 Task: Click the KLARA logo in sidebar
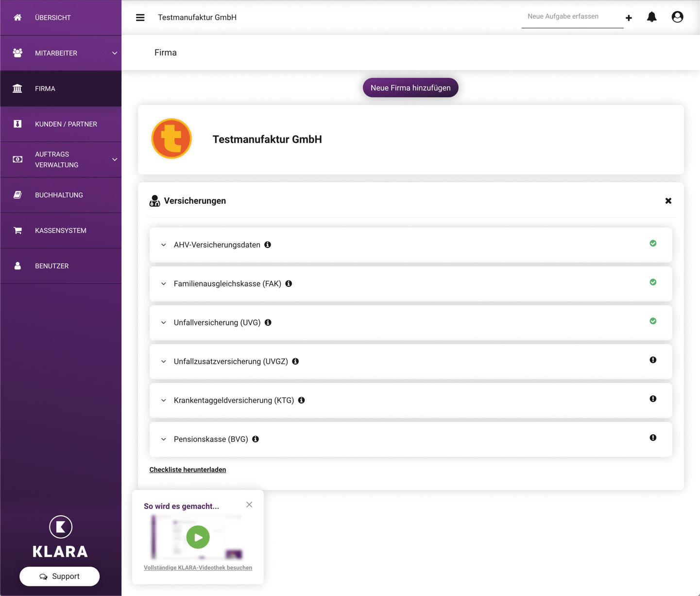click(x=60, y=537)
